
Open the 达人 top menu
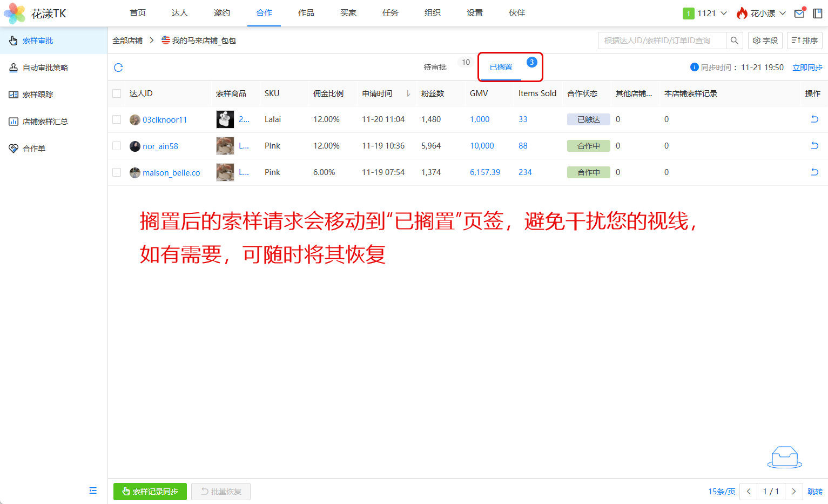(x=180, y=13)
